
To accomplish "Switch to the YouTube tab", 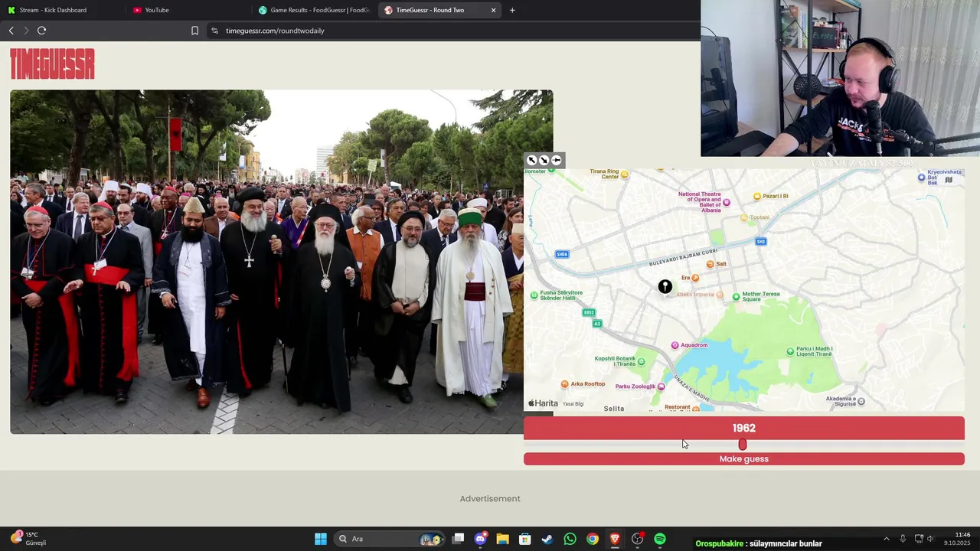I will coord(188,10).
